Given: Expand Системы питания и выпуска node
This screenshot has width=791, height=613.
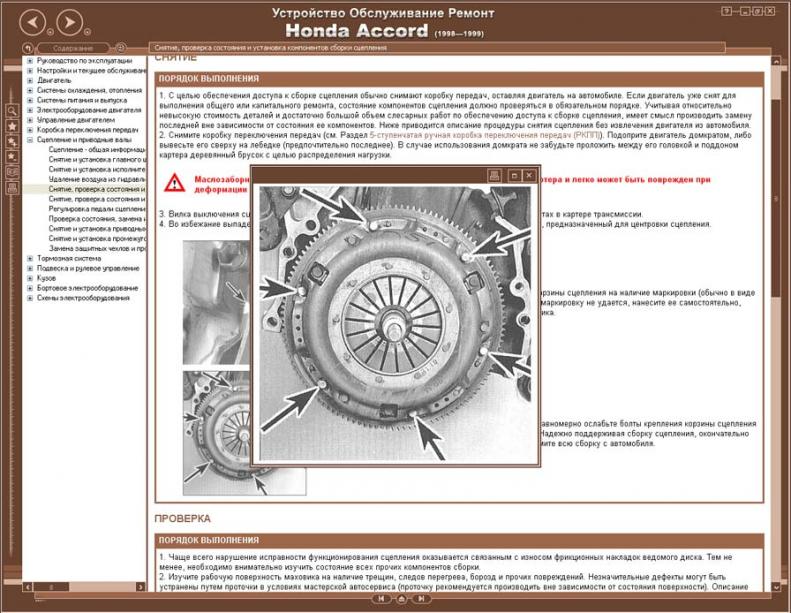Looking at the screenshot, I should pyautogui.click(x=30, y=100).
